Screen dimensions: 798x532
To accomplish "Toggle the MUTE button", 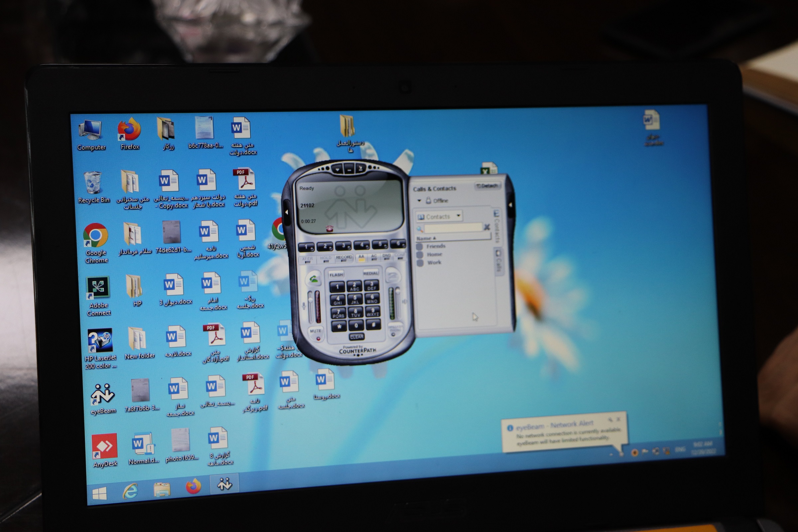I will click(316, 333).
